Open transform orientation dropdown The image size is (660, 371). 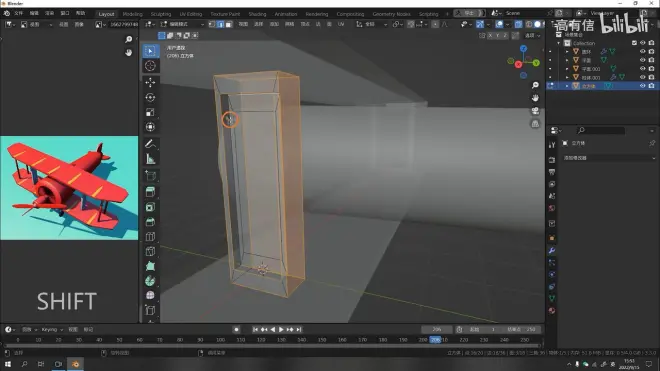tap(372, 24)
